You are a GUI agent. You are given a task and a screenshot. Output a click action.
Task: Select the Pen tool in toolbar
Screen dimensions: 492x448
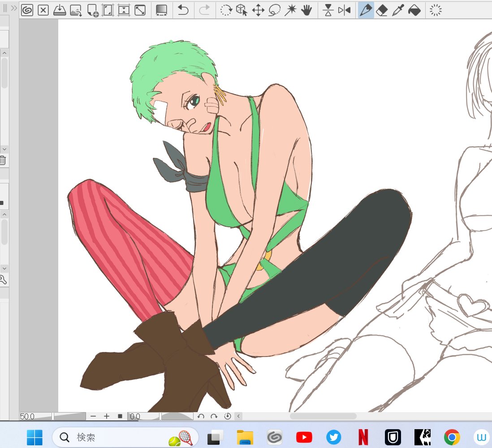[x=366, y=10]
